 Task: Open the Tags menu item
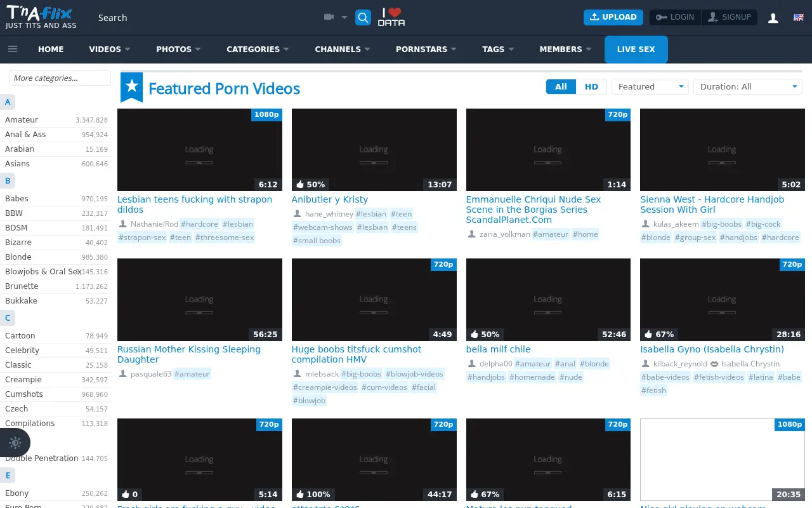(x=498, y=49)
